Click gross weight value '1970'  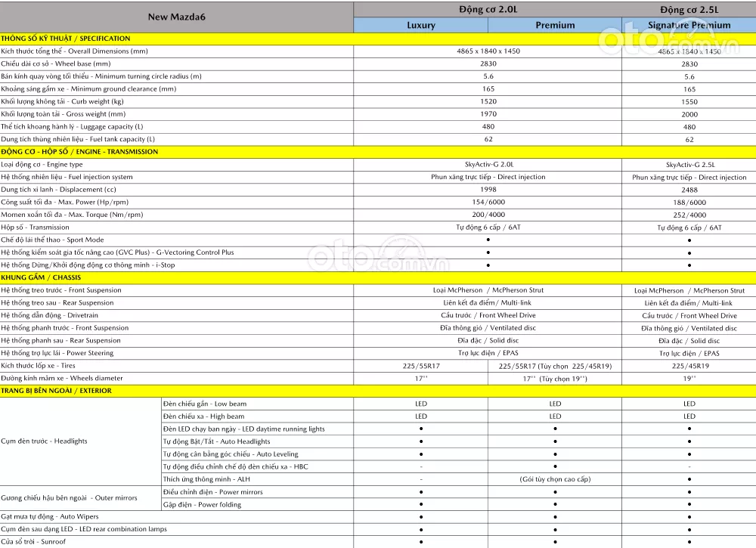pos(488,113)
